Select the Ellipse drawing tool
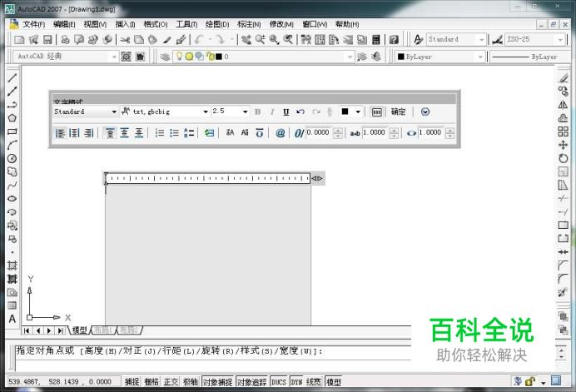The height and width of the screenshot is (392, 576). pyautogui.click(x=12, y=198)
